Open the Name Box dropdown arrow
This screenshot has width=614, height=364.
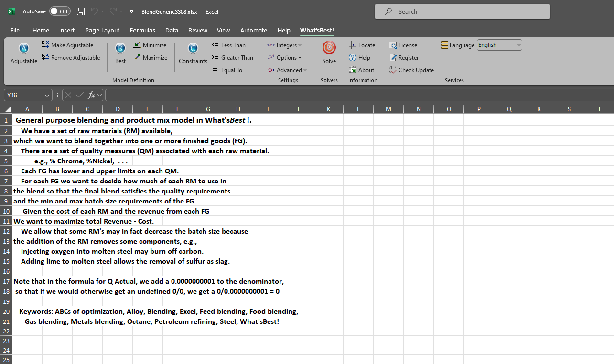pyautogui.click(x=47, y=95)
